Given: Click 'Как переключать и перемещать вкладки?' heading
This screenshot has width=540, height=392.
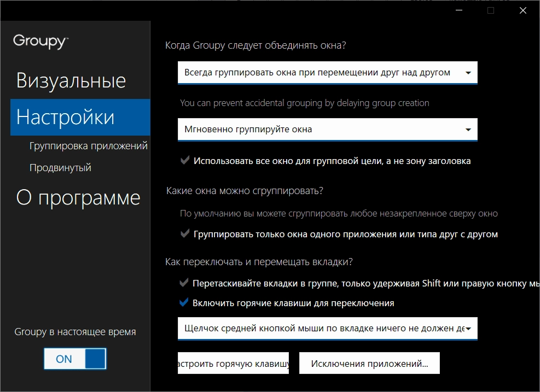Looking at the screenshot, I should pyautogui.click(x=259, y=262).
